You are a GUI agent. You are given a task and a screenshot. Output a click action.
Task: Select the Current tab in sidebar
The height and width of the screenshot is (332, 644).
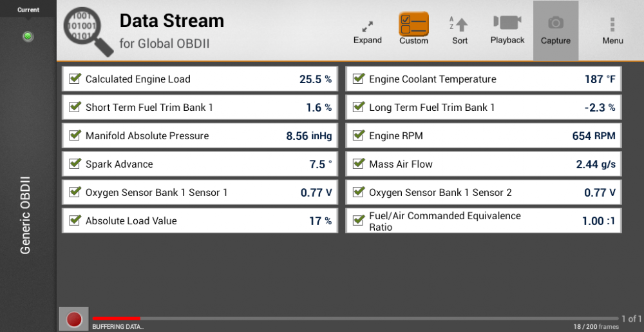(28, 10)
